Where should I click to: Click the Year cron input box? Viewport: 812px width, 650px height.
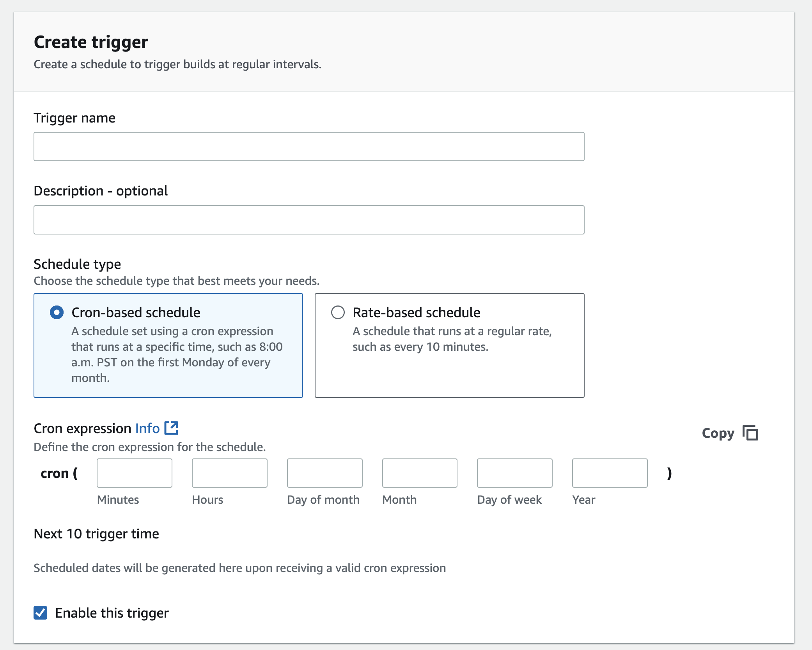(610, 473)
